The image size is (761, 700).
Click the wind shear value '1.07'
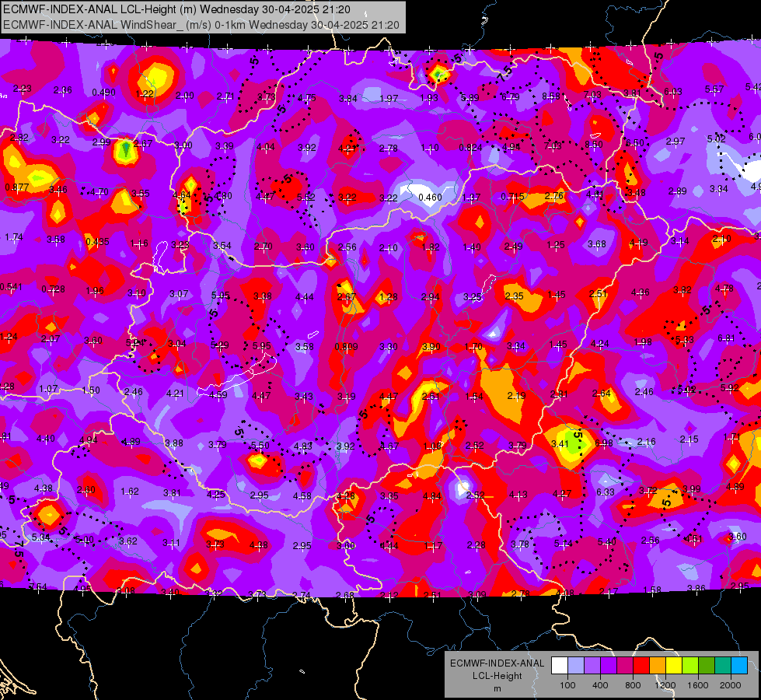pyautogui.click(x=48, y=389)
